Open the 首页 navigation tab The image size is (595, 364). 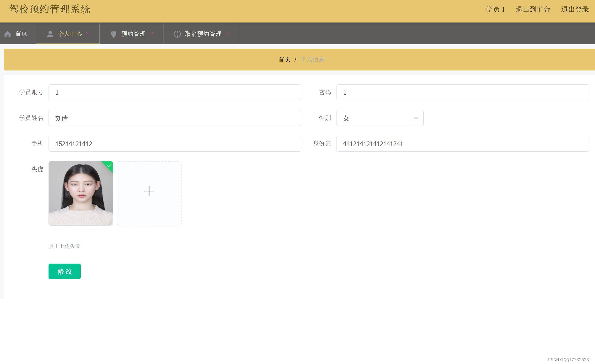(x=21, y=34)
